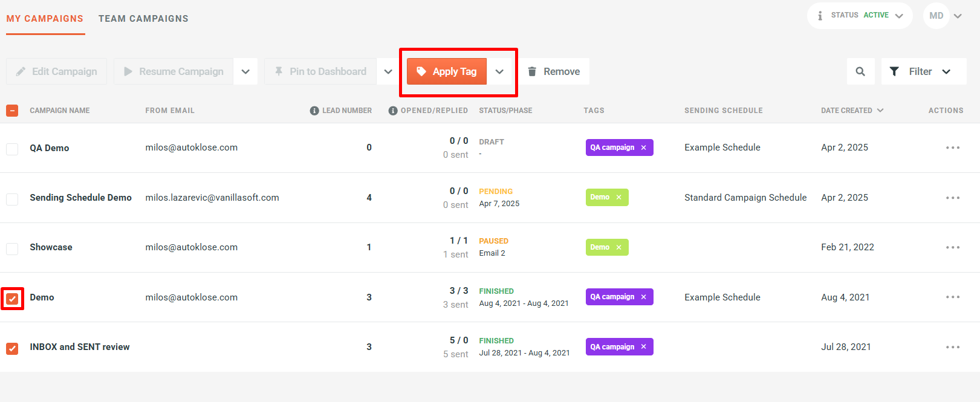980x402 pixels.
Task: Remove QA campaign tag from QA Demo
Action: pos(643,148)
